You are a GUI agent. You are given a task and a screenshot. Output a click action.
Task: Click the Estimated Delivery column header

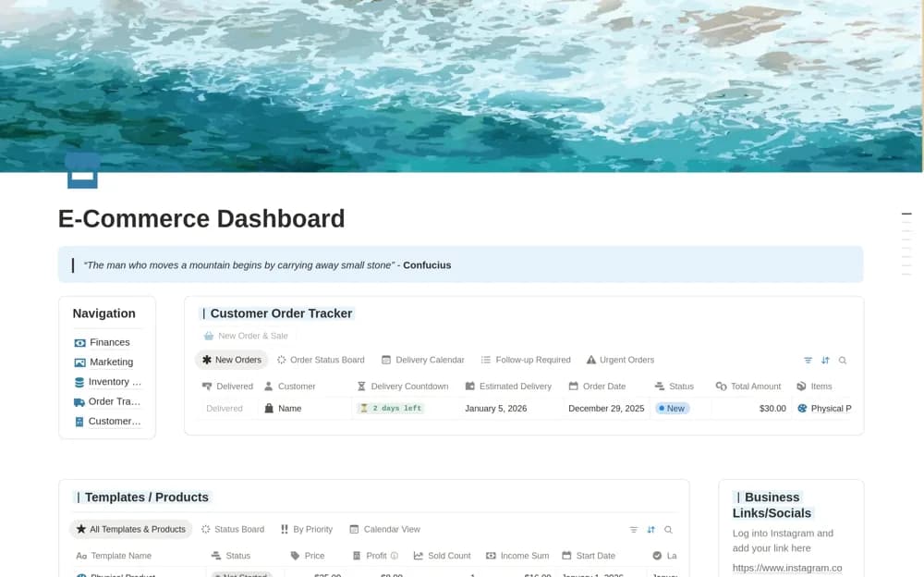508,386
